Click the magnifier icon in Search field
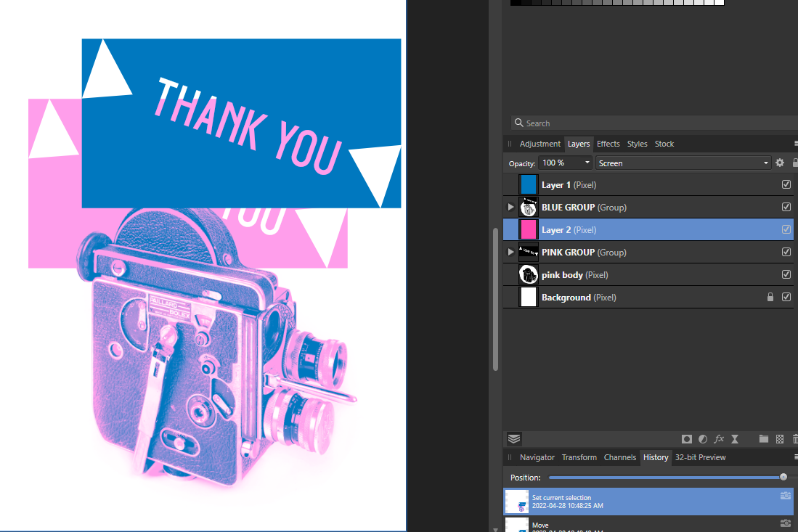Image resolution: width=798 pixels, height=532 pixels. point(518,123)
